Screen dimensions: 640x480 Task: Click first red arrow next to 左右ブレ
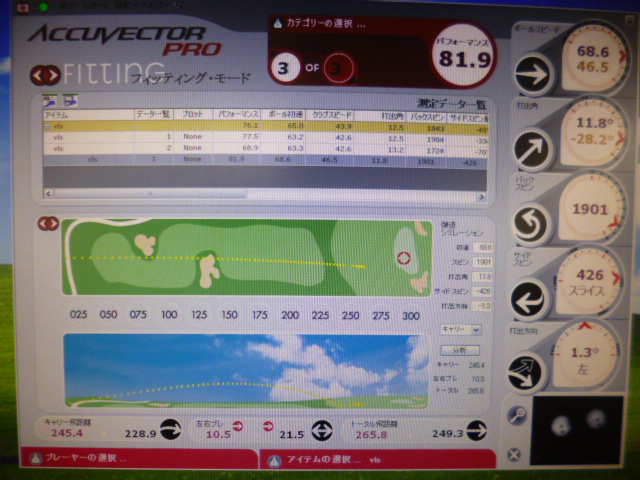[x=238, y=426]
